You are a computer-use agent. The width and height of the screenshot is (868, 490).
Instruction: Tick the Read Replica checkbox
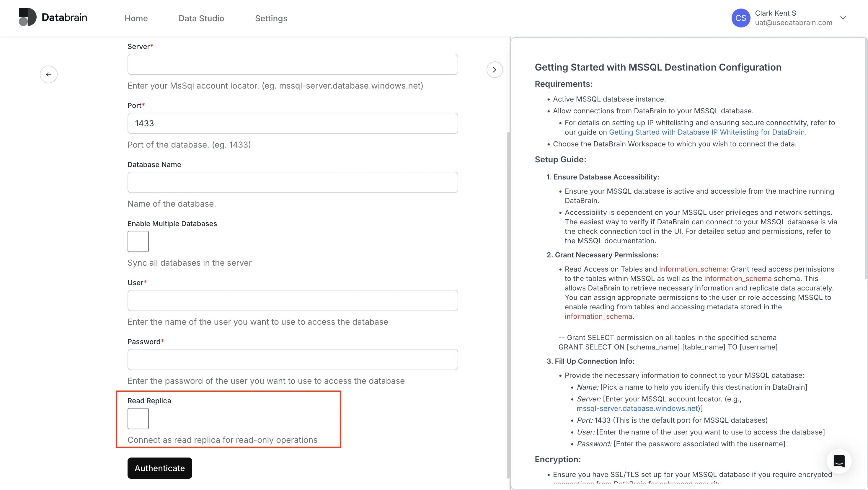click(138, 418)
